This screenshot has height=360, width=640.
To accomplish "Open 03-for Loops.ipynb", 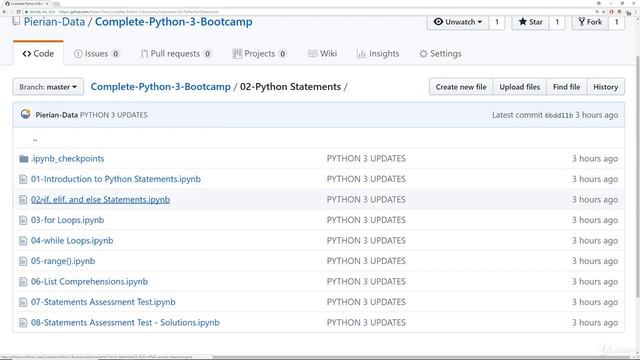I will (67, 220).
